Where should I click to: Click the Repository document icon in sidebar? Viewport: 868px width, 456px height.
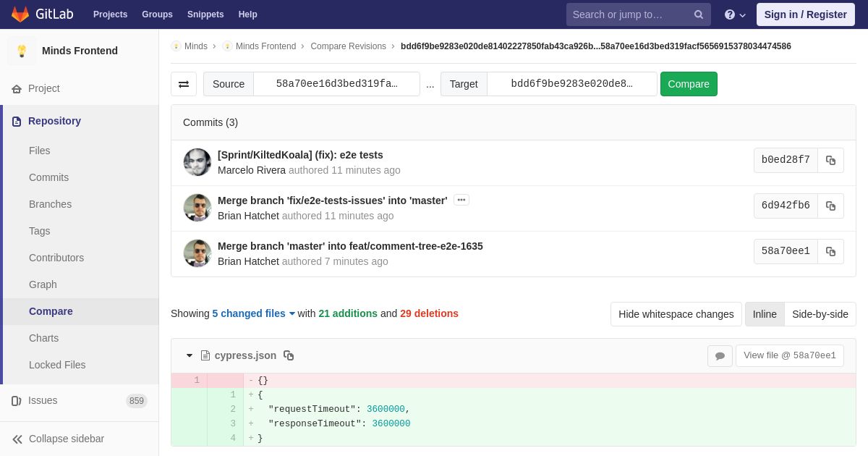click(17, 122)
